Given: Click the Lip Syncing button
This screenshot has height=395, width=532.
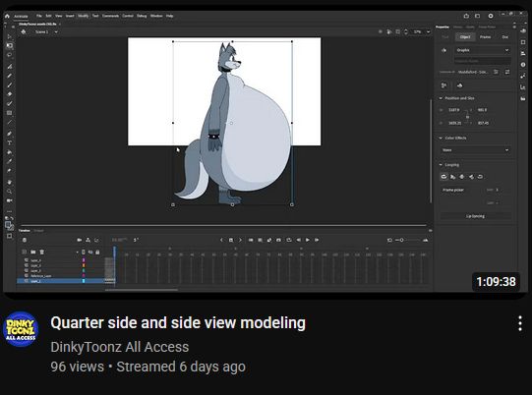Looking at the screenshot, I should [x=475, y=216].
